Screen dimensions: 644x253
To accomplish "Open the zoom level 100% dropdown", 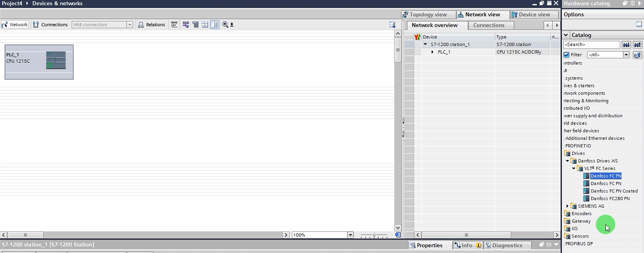I will (350, 235).
